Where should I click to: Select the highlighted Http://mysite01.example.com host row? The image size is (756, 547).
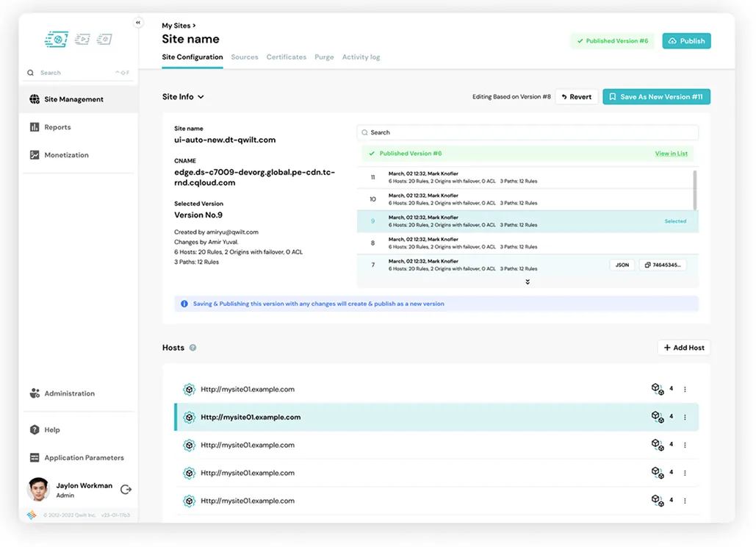coord(436,417)
